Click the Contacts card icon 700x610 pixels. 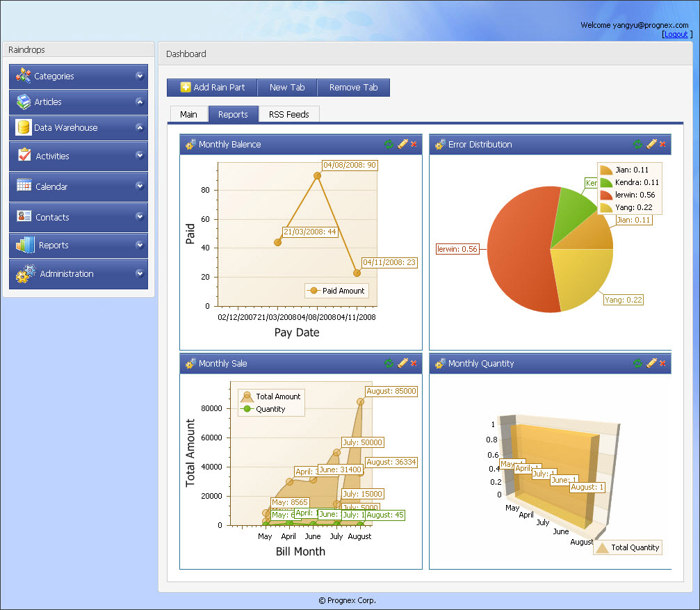pos(24,216)
